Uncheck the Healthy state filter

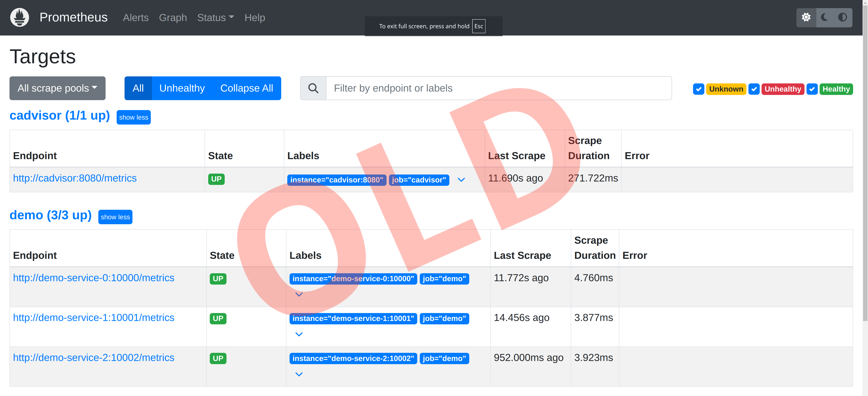coord(812,89)
